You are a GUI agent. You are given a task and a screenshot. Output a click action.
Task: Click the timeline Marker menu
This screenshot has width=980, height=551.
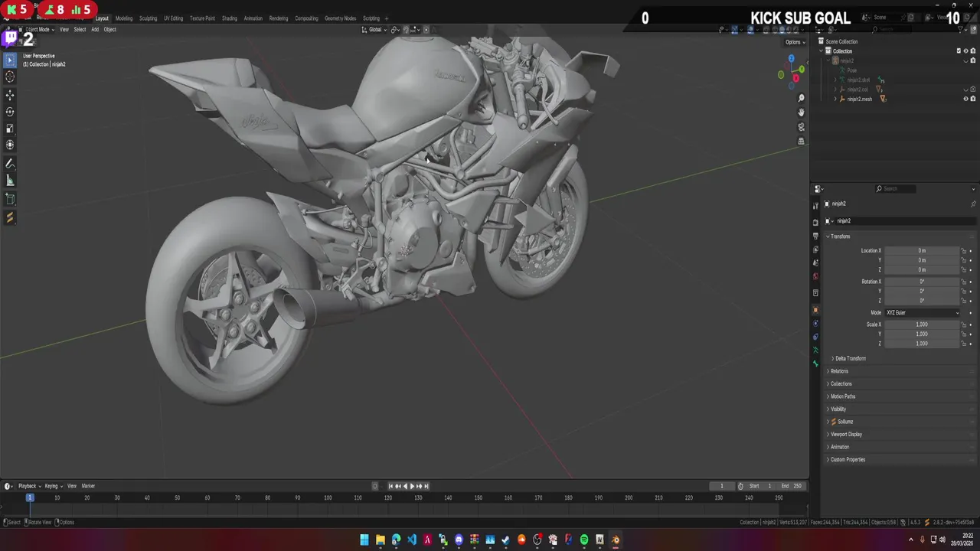click(x=88, y=486)
